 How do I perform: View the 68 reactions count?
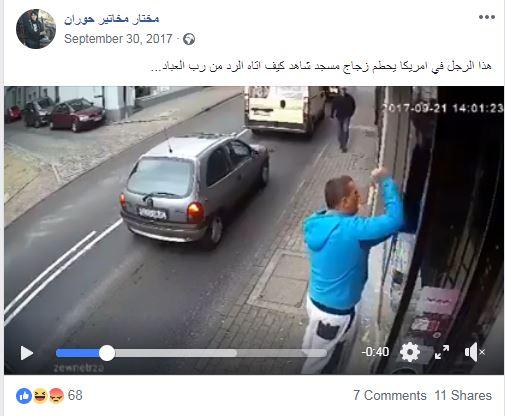point(75,395)
